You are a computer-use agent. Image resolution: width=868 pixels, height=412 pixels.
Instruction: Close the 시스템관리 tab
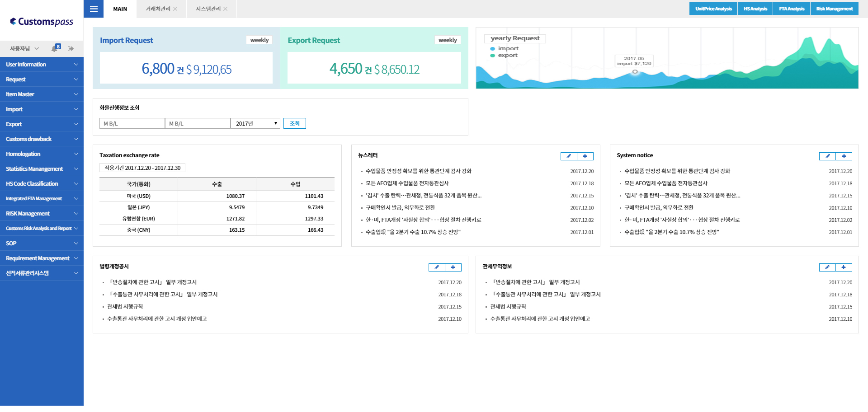tap(226, 9)
